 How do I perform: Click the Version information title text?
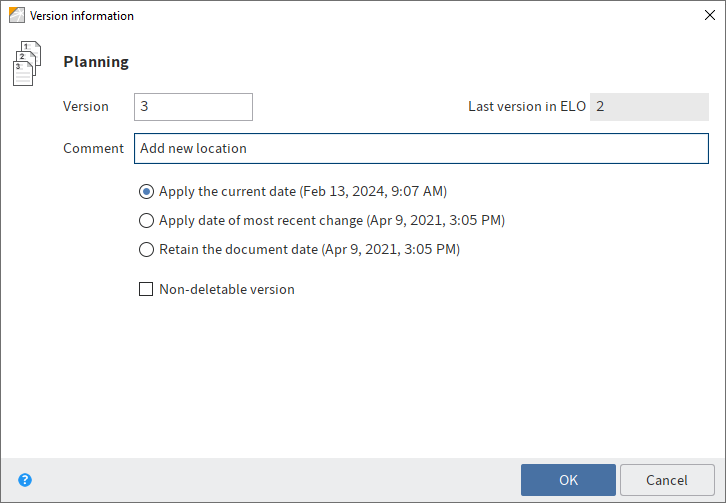82,16
